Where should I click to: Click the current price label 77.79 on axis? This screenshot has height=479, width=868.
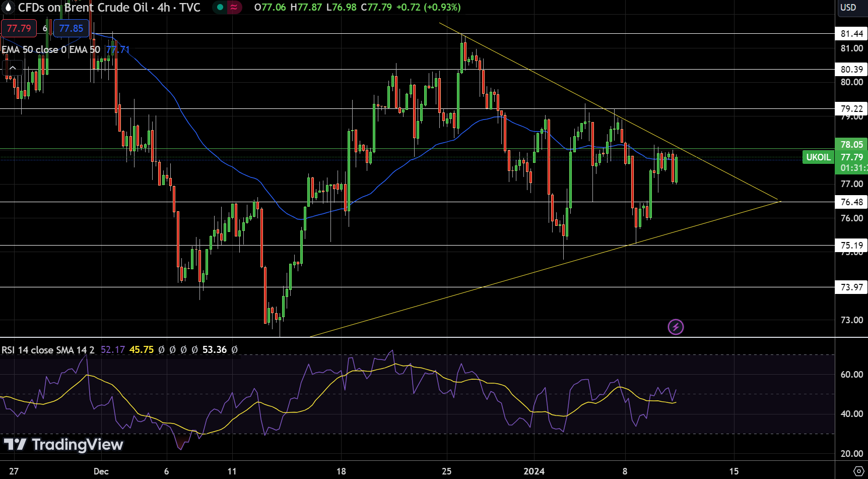[x=851, y=157]
